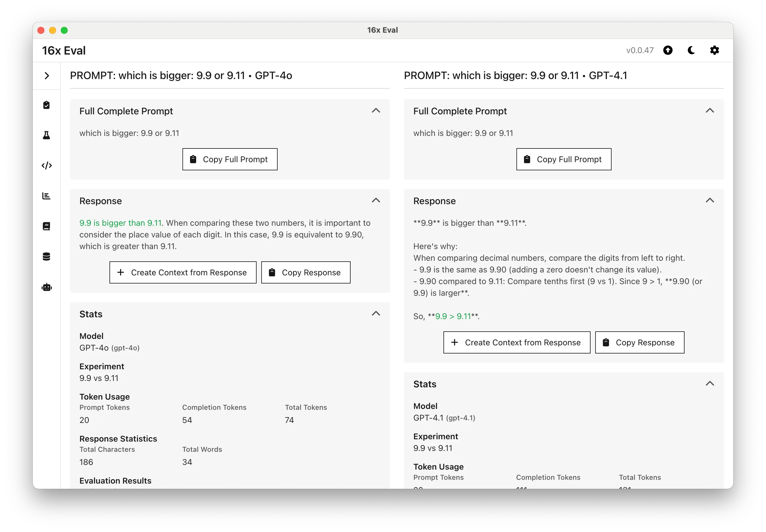Copy the full prompt in GPT-4.1 panel
Screen dimensions: 766x532
coord(564,159)
